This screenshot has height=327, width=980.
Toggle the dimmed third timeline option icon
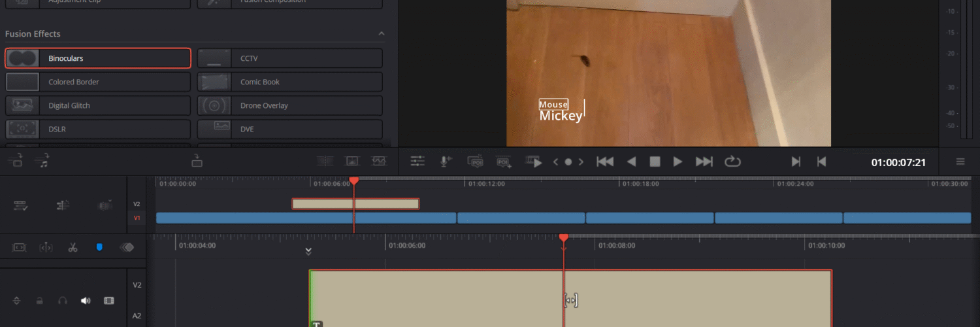[105, 205]
